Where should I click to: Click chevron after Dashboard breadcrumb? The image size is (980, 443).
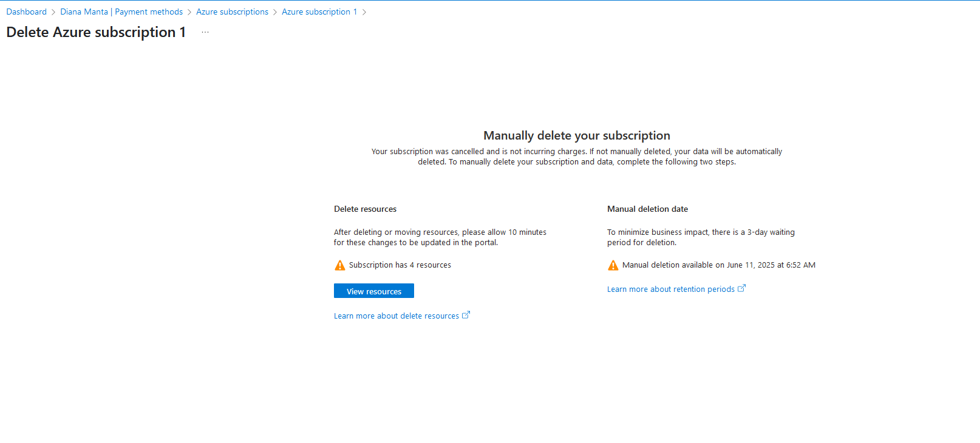click(x=53, y=12)
